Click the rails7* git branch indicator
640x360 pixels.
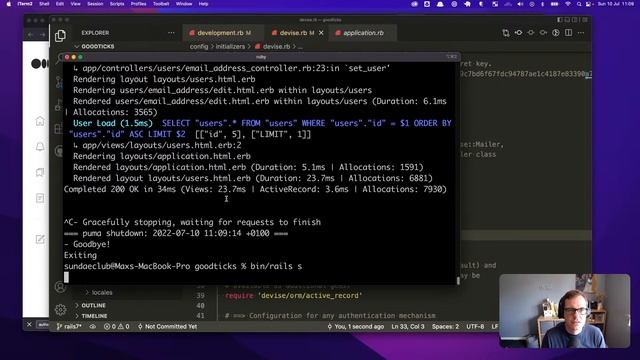coord(69,327)
